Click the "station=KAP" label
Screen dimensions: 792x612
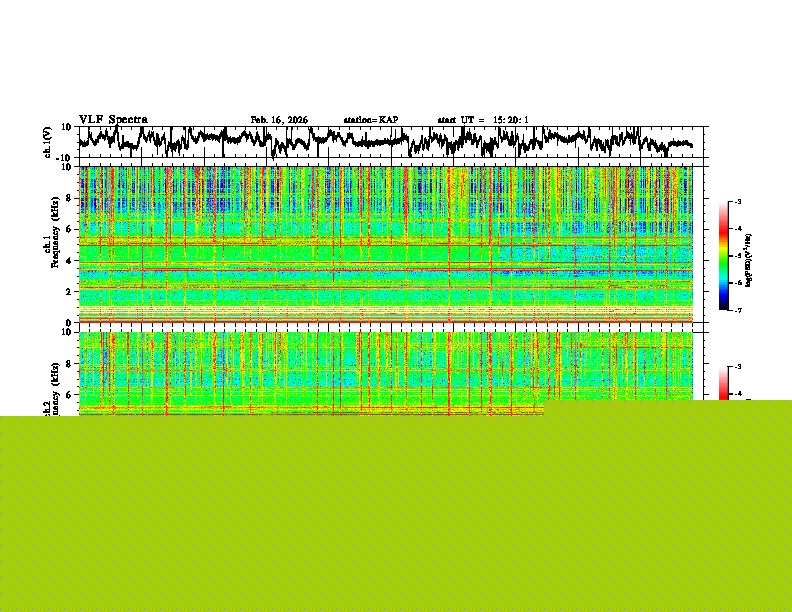pyautogui.click(x=371, y=120)
